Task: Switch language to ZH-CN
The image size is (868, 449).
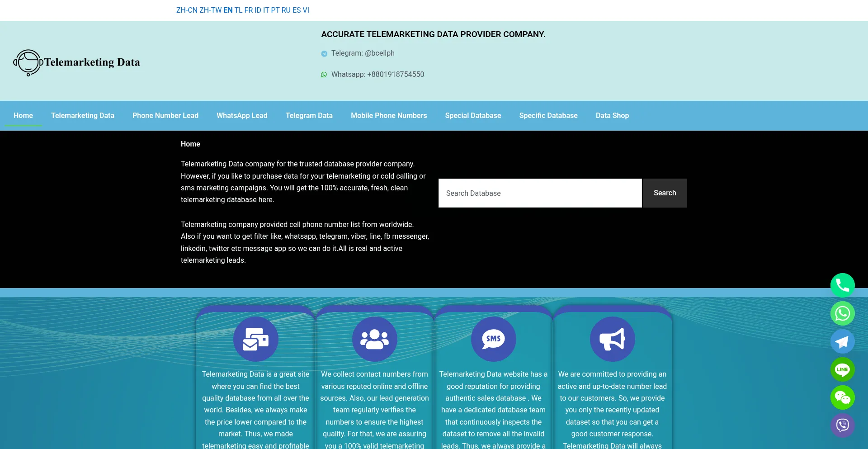Action: pos(187,10)
